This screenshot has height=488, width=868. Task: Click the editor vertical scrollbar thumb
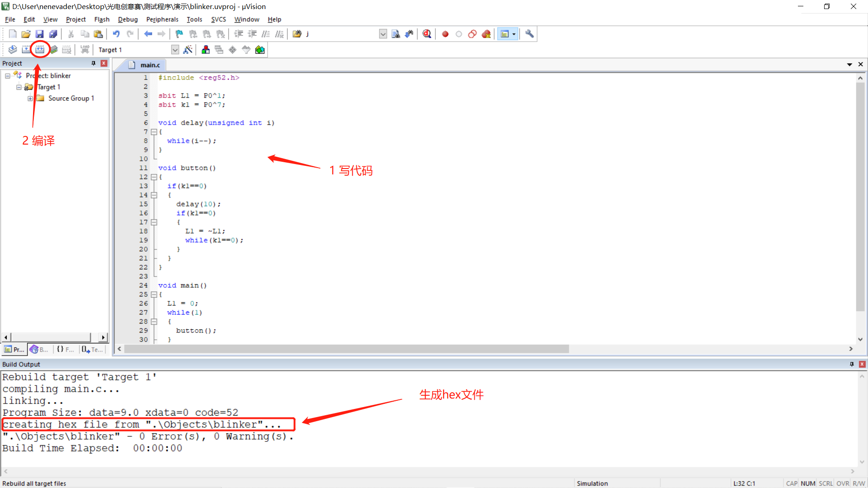point(860,197)
